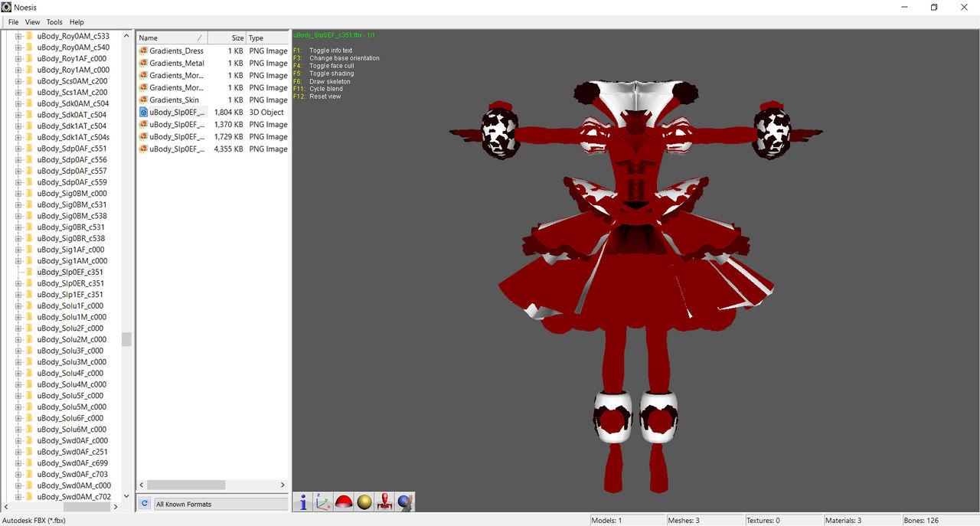This screenshot has height=526, width=980.
Task: Click the XYZ axis toolbar icon
Action: (x=323, y=502)
